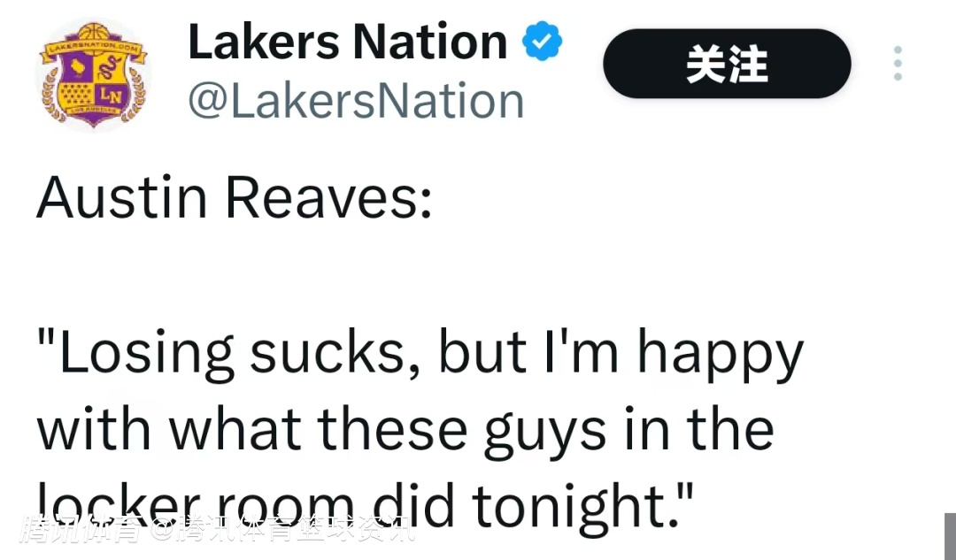Open the three-dot more options menu
956x560 pixels.
point(898,64)
